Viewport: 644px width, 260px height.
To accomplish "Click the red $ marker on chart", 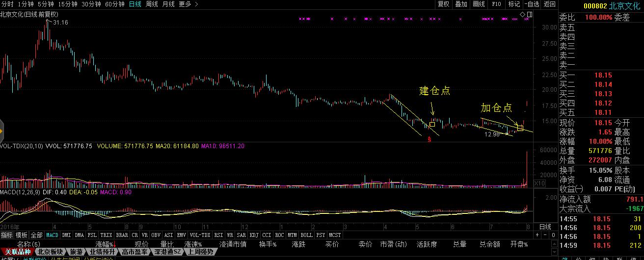I will coord(429,139).
